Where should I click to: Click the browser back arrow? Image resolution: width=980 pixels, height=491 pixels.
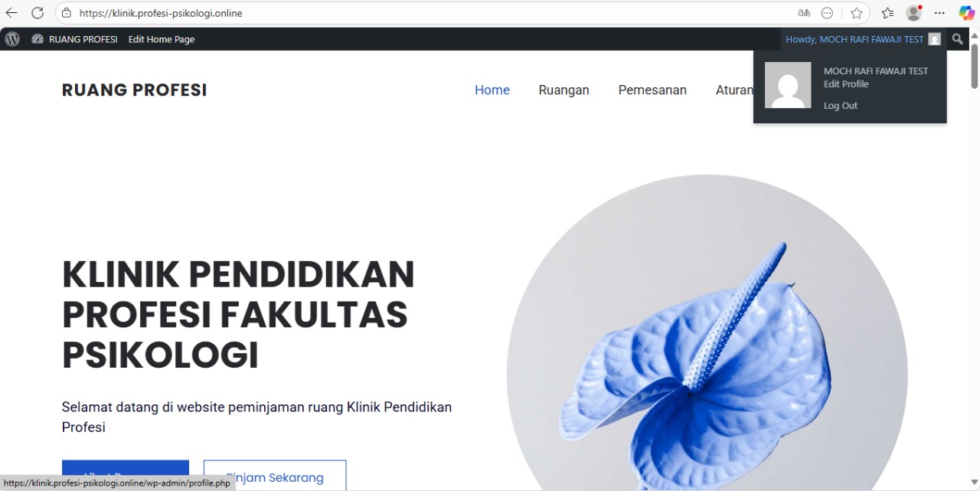(x=11, y=13)
